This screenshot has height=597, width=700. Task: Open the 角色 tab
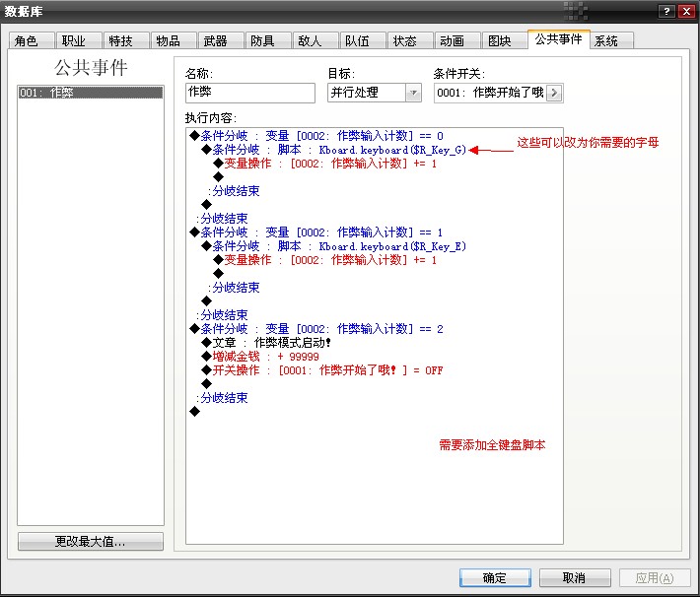[32, 40]
